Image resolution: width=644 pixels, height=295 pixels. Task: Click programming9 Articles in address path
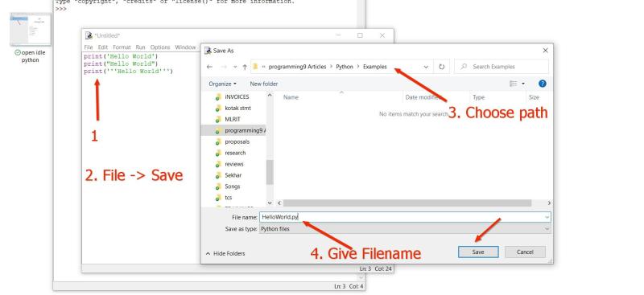[297, 67]
